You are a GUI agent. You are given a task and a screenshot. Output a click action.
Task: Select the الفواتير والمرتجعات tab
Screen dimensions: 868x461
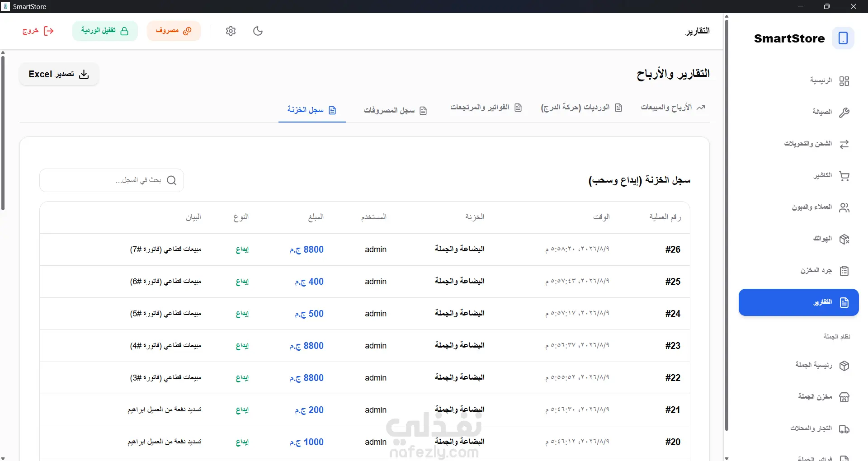[486, 108]
